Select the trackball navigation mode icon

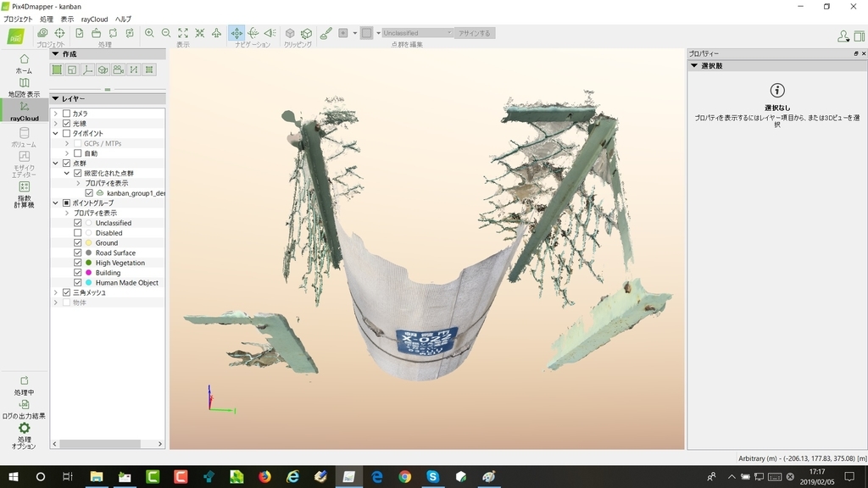[253, 33]
